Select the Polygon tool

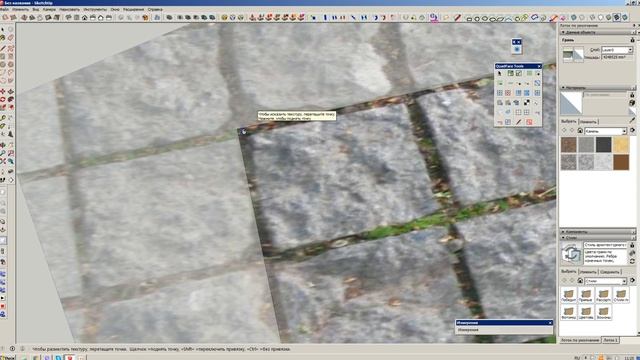(11, 64)
